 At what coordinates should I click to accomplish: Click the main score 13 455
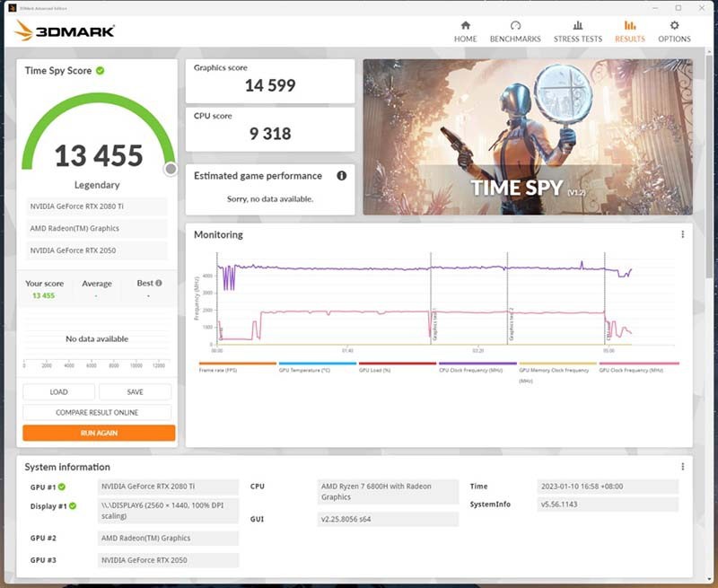99,155
